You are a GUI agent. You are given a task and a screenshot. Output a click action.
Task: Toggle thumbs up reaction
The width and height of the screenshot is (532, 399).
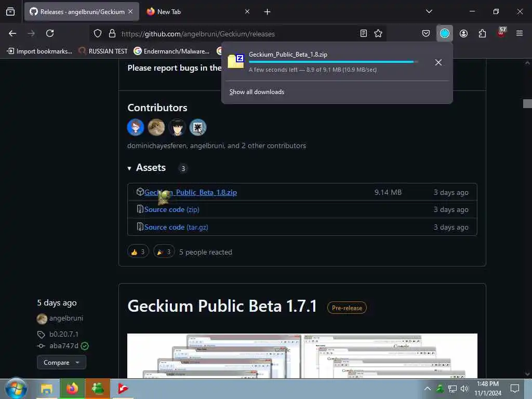[138, 252]
